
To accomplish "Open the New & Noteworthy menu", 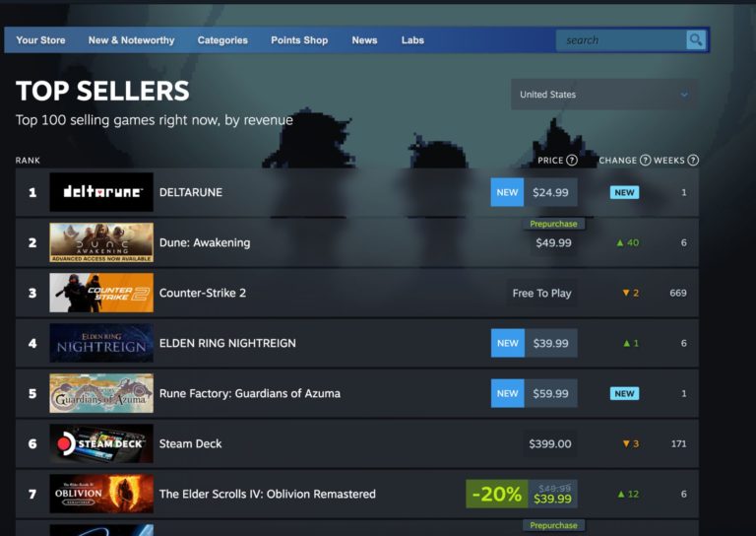I will coord(131,40).
